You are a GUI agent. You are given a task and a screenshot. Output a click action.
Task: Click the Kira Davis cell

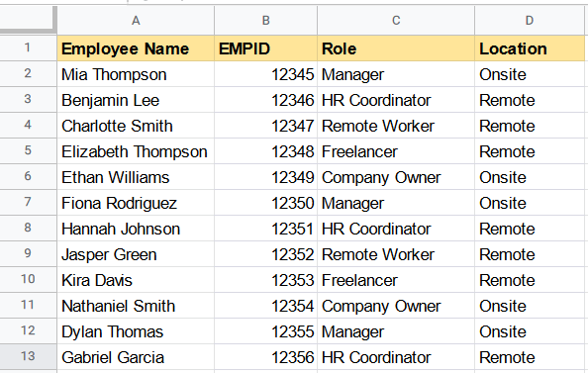coord(136,280)
